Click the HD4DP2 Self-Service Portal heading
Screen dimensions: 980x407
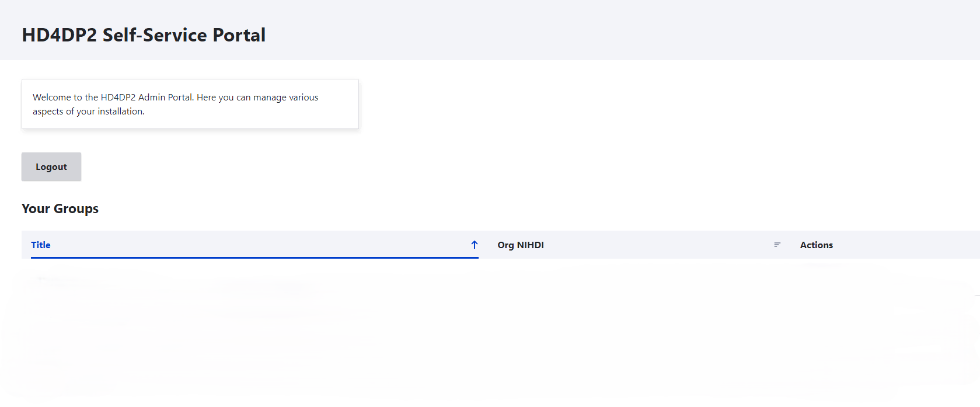[144, 35]
